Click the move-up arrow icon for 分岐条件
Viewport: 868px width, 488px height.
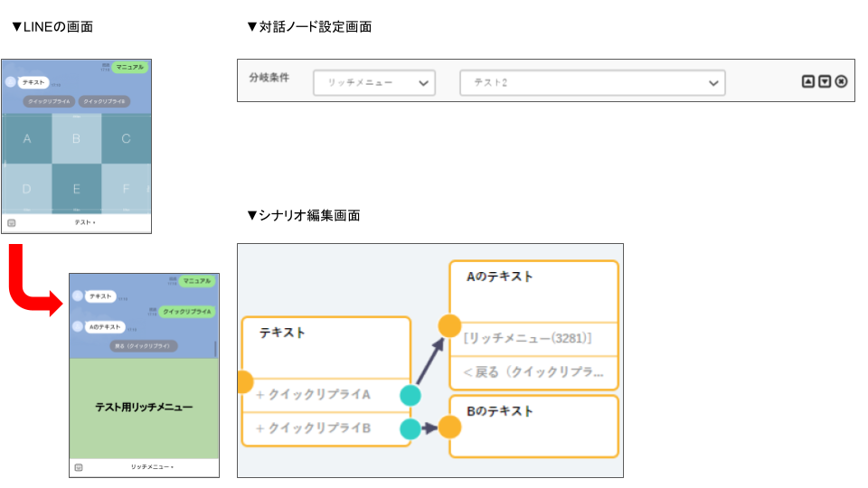(808, 81)
